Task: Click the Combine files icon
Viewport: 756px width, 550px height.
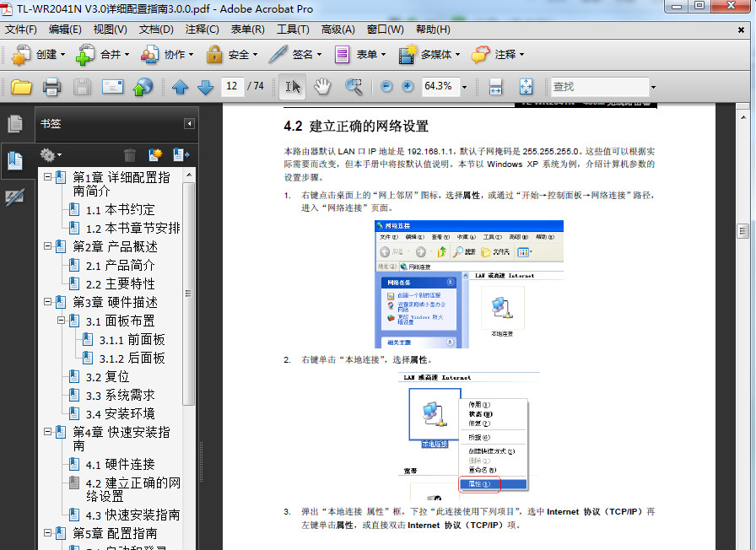Action: (85, 55)
